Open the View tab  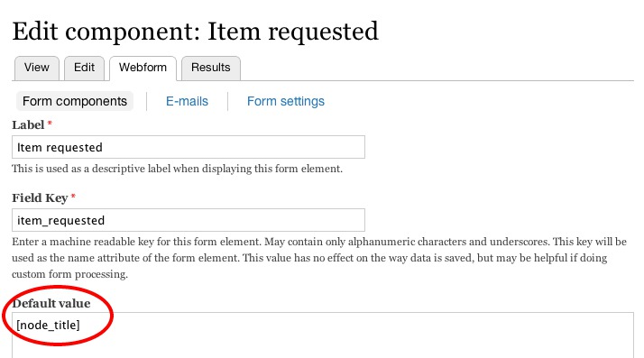click(x=37, y=68)
